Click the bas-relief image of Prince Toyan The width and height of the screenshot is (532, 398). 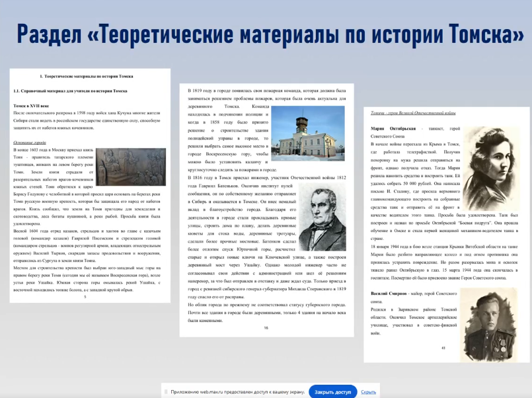coord(131,167)
